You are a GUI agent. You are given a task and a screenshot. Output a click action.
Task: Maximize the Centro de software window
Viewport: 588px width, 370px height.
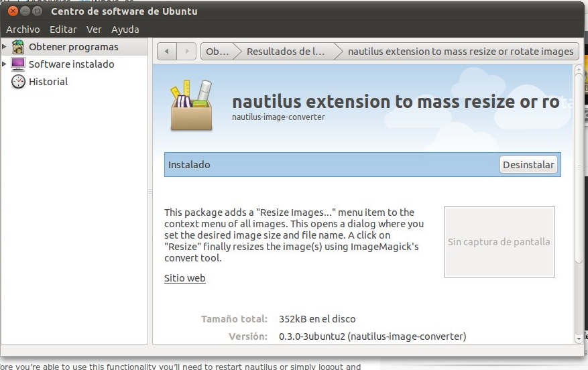37,11
